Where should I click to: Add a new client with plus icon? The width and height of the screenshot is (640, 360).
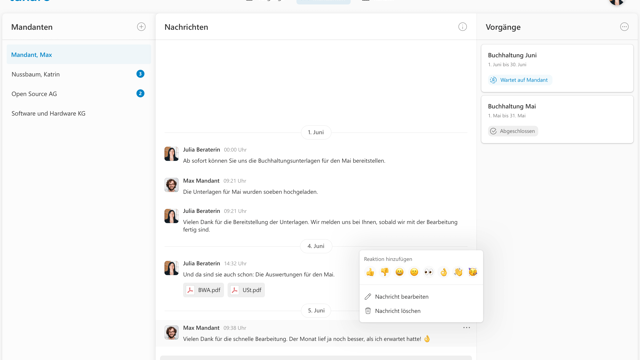[x=141, y=27]
